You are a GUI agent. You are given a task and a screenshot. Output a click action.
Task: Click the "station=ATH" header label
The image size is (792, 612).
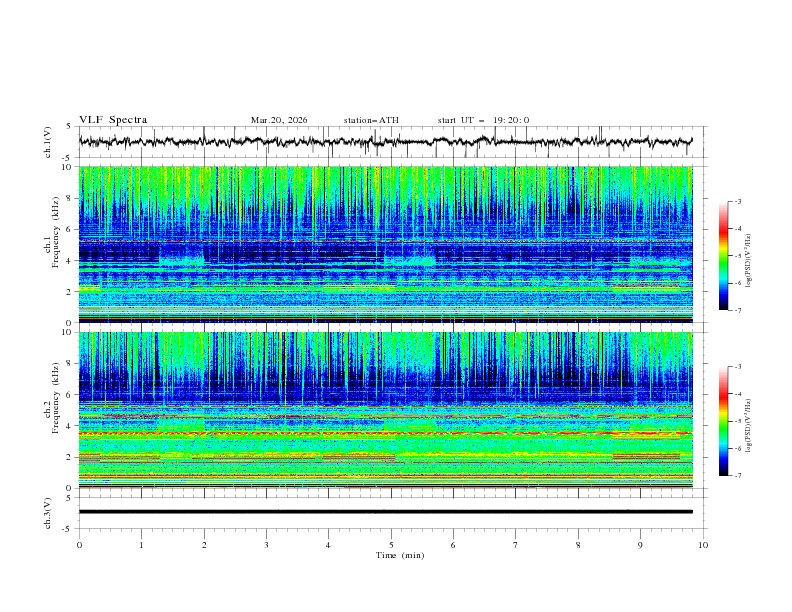371,120
